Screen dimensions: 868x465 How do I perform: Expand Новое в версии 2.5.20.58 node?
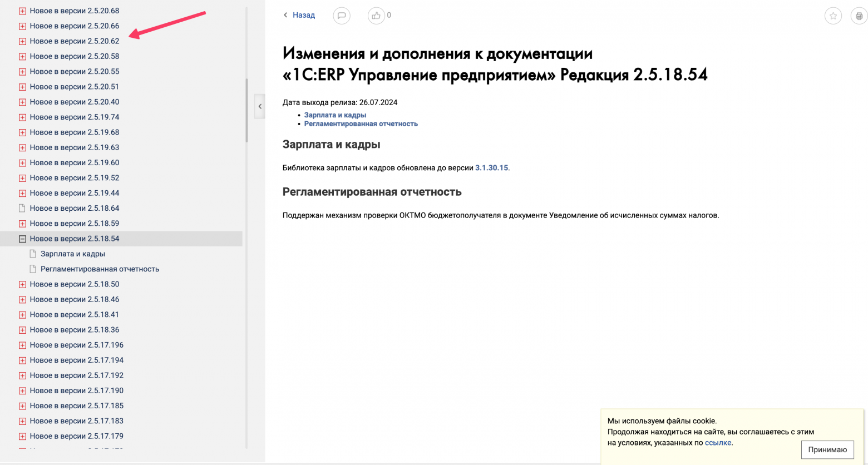[x=22, y=57]
